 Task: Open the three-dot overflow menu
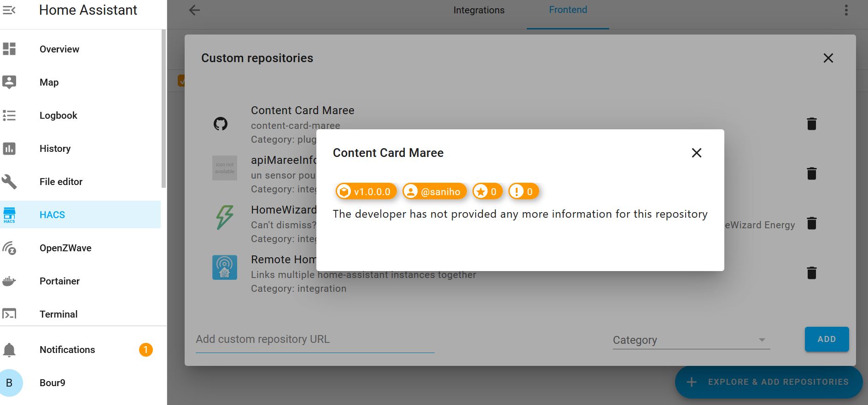[x=846, y=10]
